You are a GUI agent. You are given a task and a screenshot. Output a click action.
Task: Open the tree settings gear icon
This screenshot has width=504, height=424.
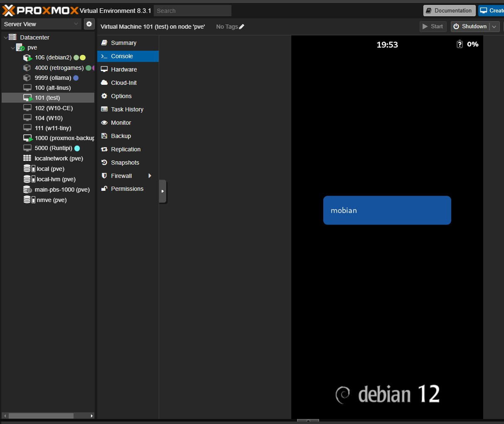point(89,24)
